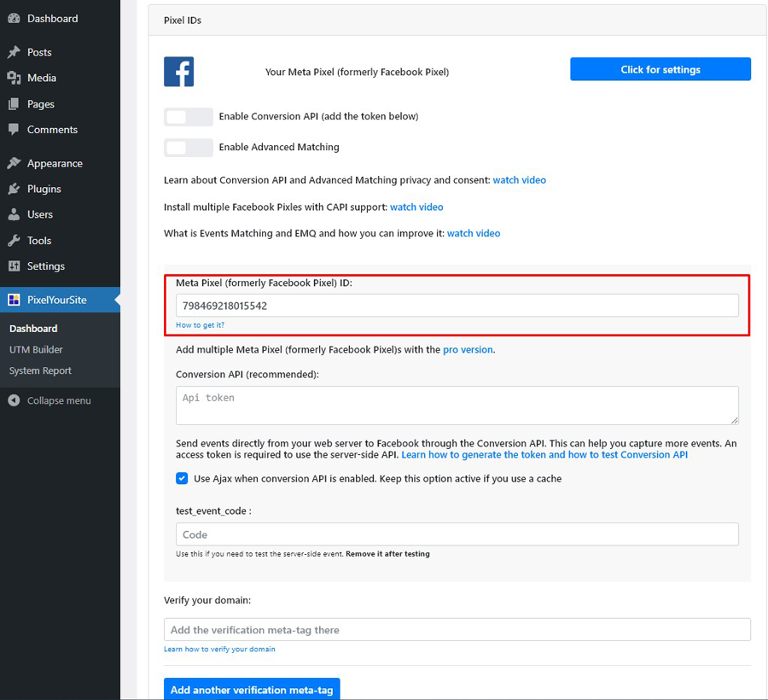Image resolution: width=768 pixels, height=700 pixels.
Task: Open the Pages menu
Action: point(41,104)
